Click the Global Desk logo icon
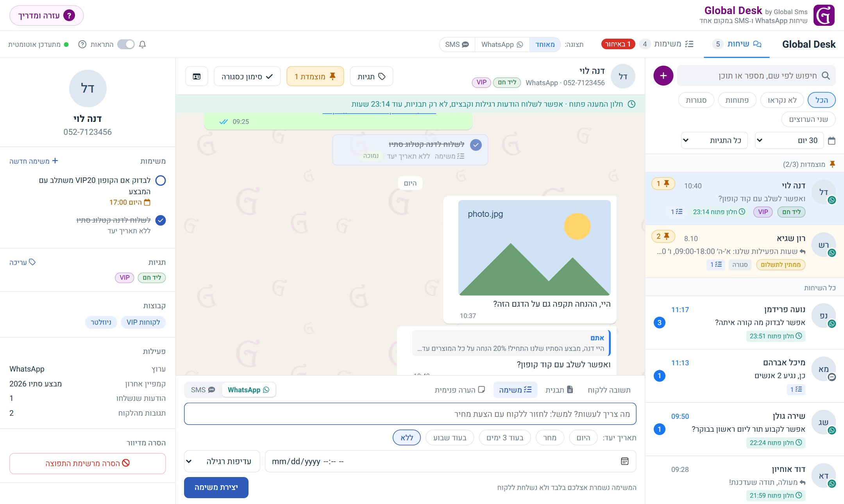 [x=824, y=15]
